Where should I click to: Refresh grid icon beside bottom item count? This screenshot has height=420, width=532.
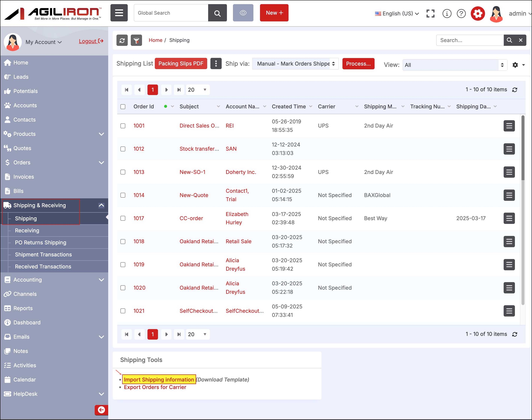point(515,334)
